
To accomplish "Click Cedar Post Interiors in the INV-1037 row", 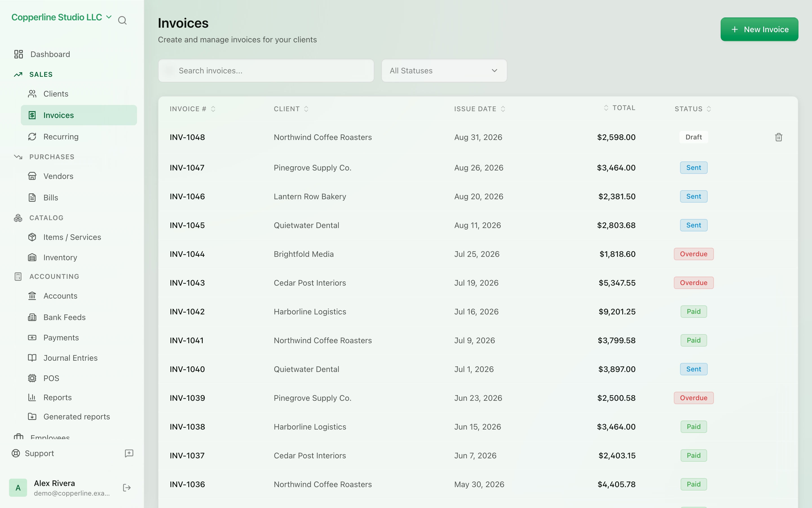I will (310, 456).
